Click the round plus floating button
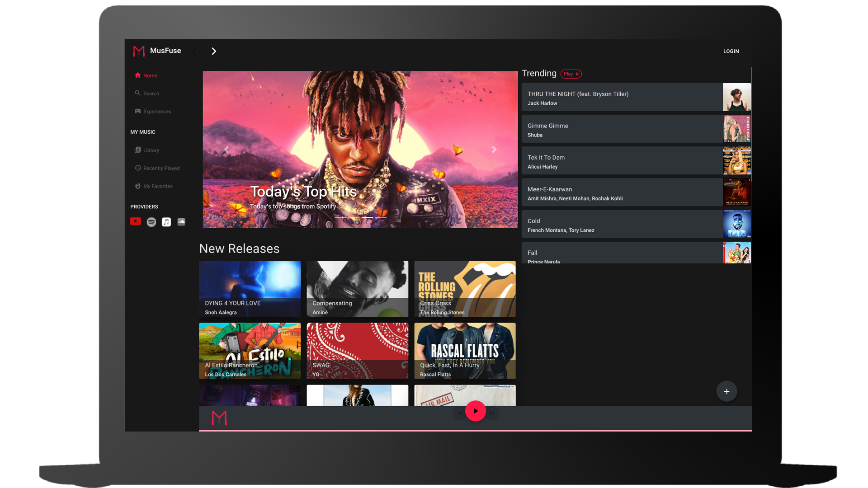This screenshot has height=488, width=868. (x=726, y=391)
